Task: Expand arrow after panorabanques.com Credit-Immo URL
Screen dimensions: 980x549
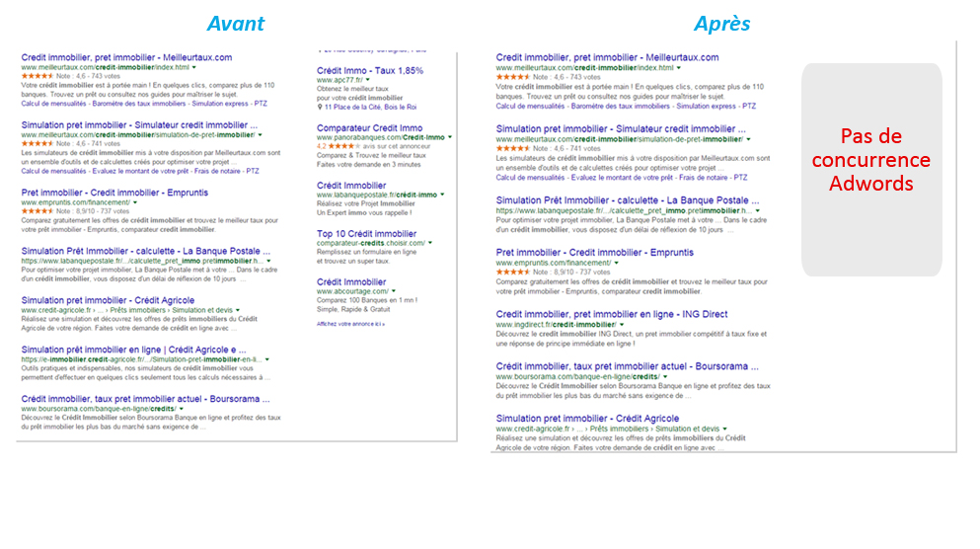Action: pos(449,137)
